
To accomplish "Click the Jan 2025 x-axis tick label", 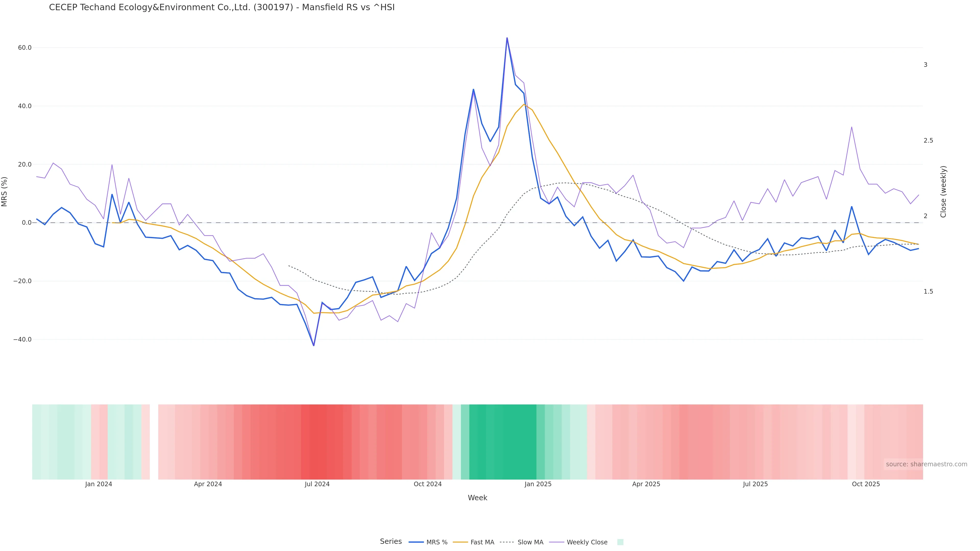I will [537, 484].
